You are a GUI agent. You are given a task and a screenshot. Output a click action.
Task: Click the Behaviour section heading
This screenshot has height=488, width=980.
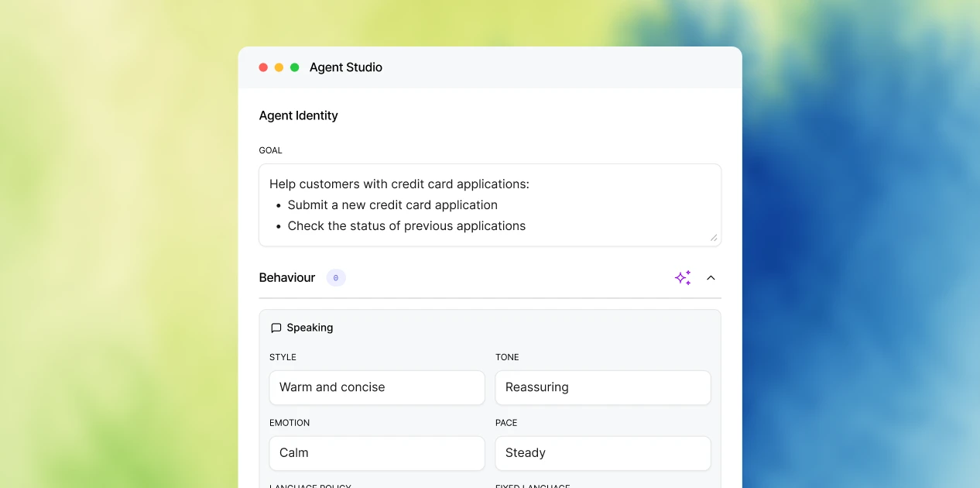tap(287, 278)
